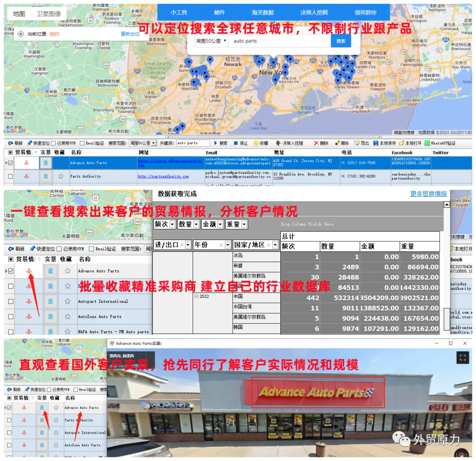The height and width of the screenshot is (461, 476).
Task: Open street view icon for AutoZone Auto Parts middle panel
Action: pos(50,316)
